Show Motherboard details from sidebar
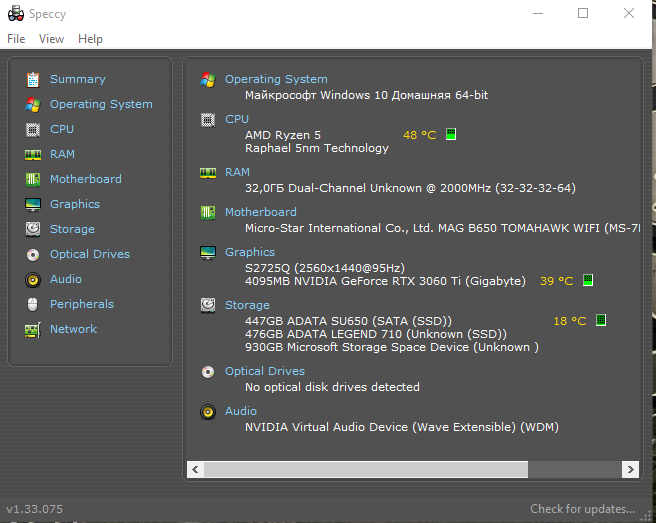Image resolution: width=656 pixels, height=523 pixels. pyautogui.click(x=86, y=179)
